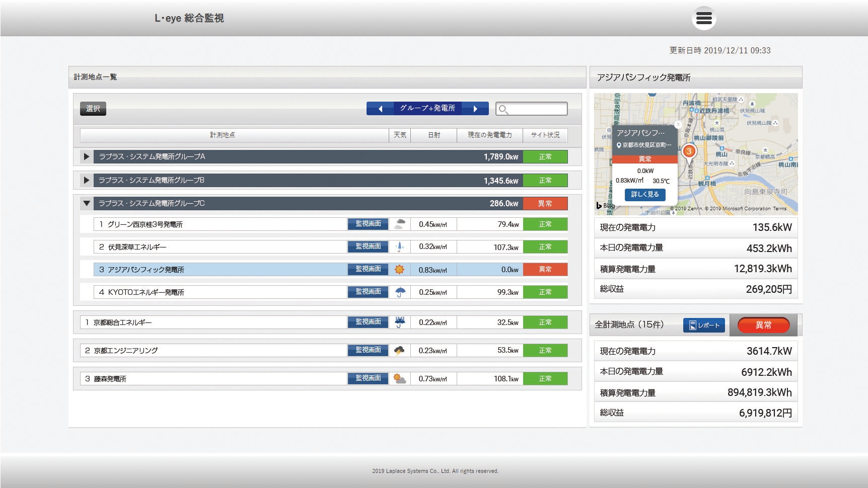Open the hamburger menu icon
Screen dimensions: 868x488
coord(703,19)
